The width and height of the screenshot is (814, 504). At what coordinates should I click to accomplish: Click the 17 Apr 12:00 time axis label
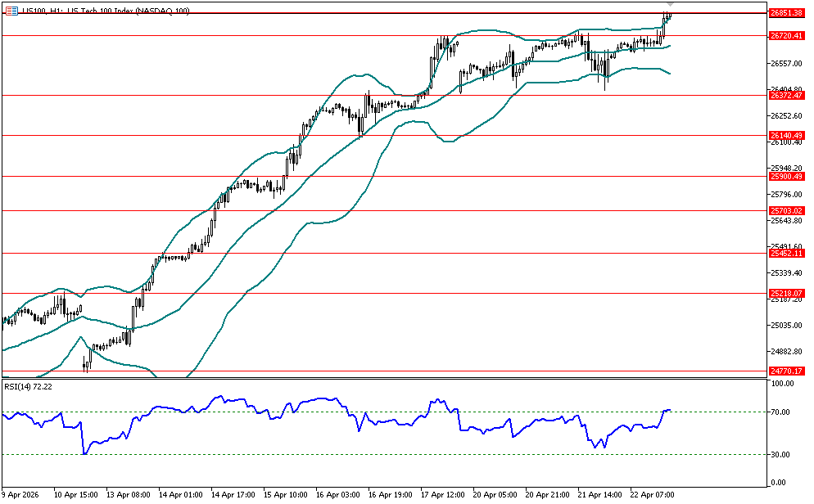pyautogui.click(x=441, y=495)
